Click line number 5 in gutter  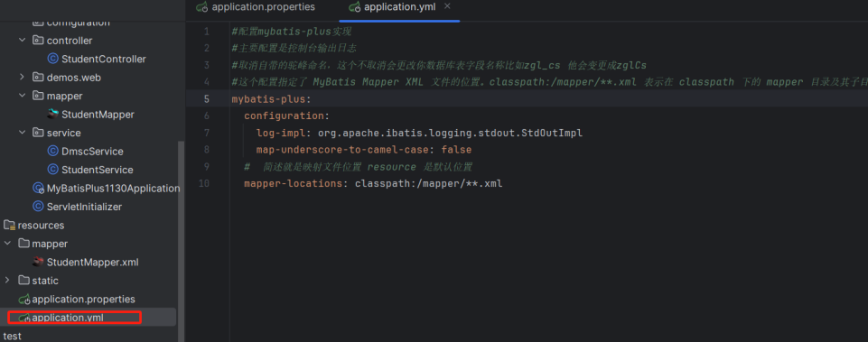coord(207,99)
